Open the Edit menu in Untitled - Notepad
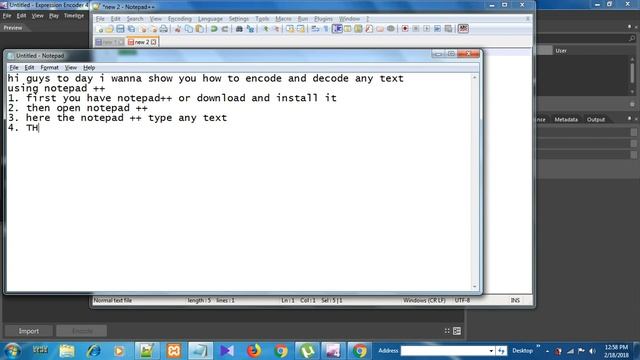 pos(29,67)
